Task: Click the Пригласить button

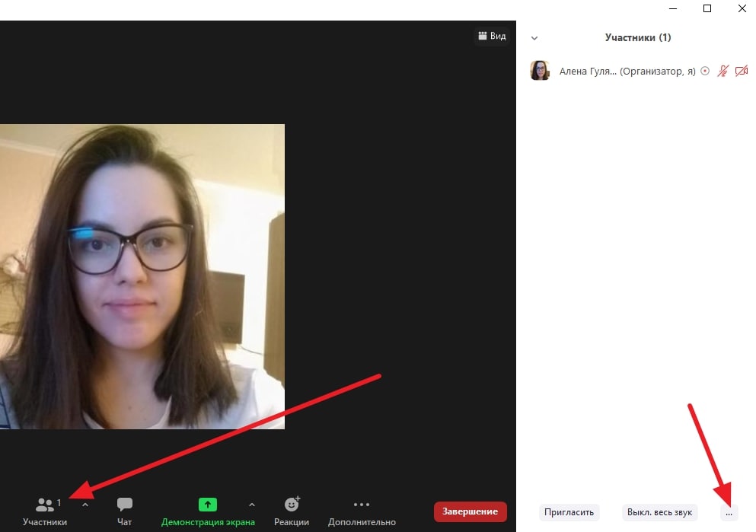Action: [x=569, y=512]
